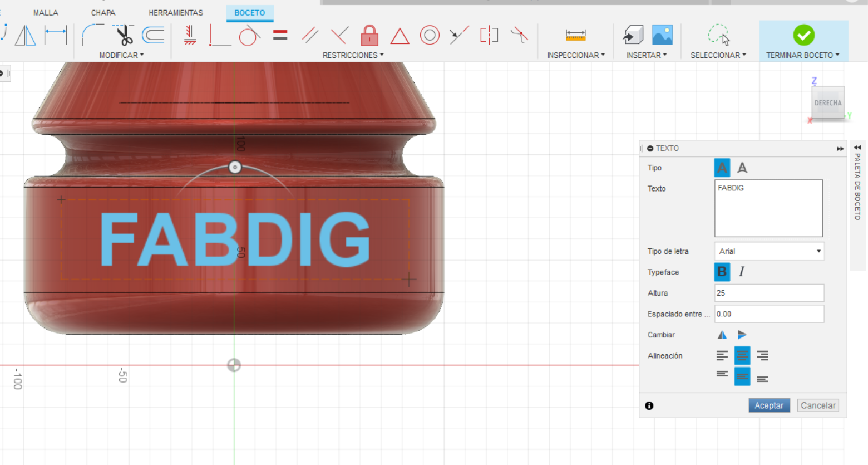Apply the Parallel constraint
868x465 pixels.
coord(310,35)
